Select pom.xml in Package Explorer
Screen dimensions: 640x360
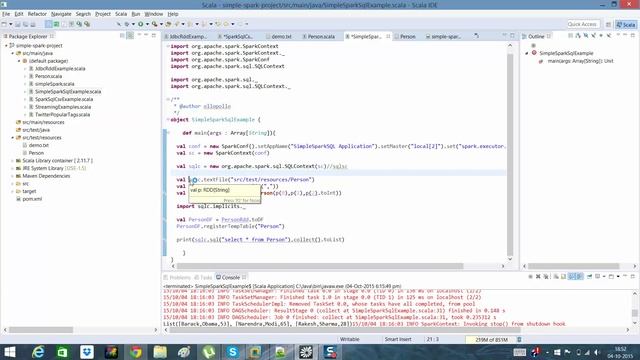[x=32, y=199]
